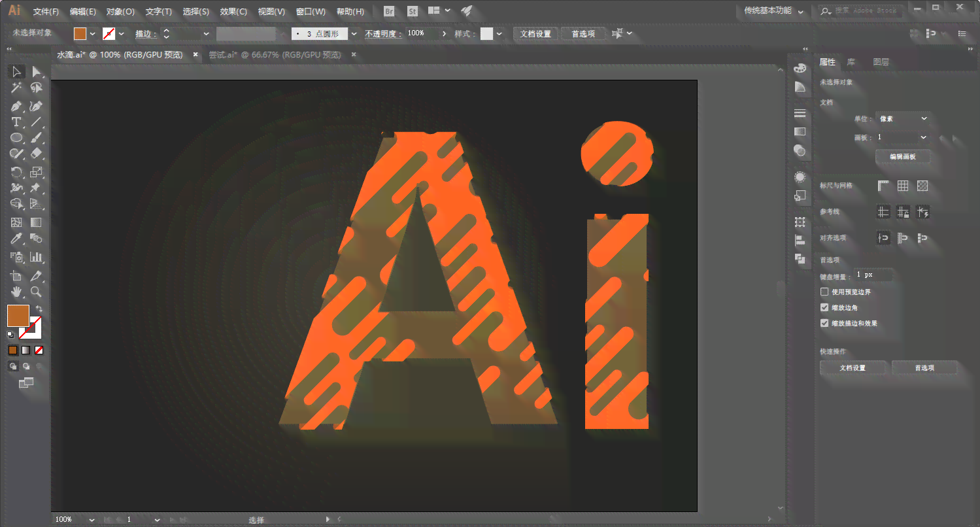980x527 pixels.
Task: Open the stroke weight dropdown
Action: (x=206, y=33)
